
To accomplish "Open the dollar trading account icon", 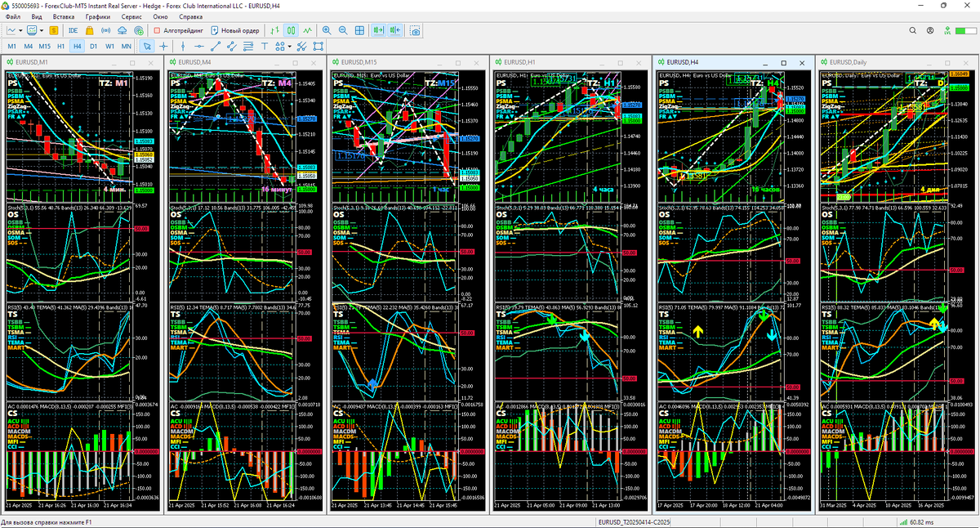I will [x=53, y=30].
